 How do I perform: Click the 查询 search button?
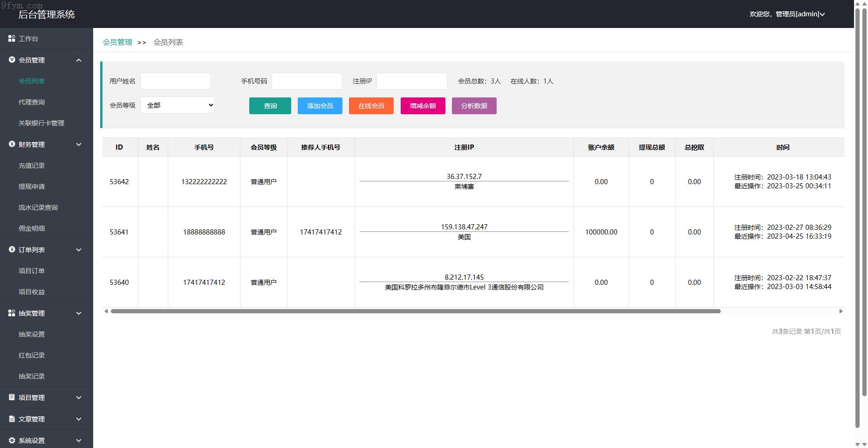pyautogui.click(x=270, y=106)
